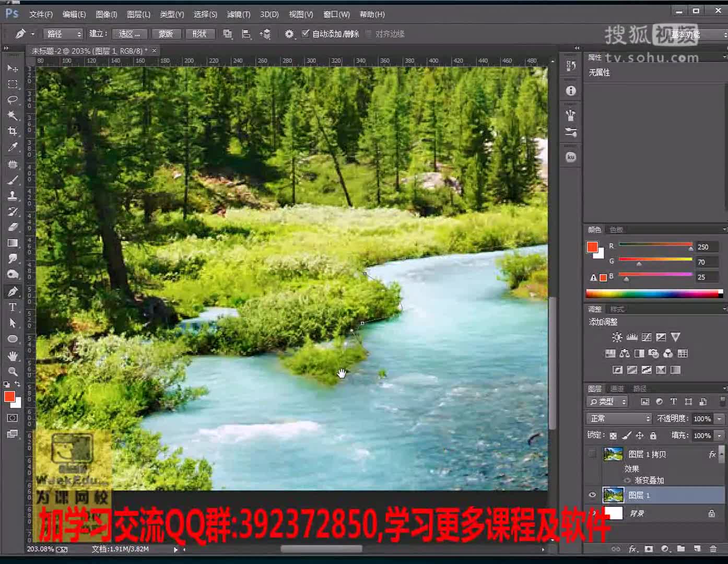Switch to 色板 tab
Viewport: 728px width, 564px height.
pyautogui.click(x=616, y=230)
